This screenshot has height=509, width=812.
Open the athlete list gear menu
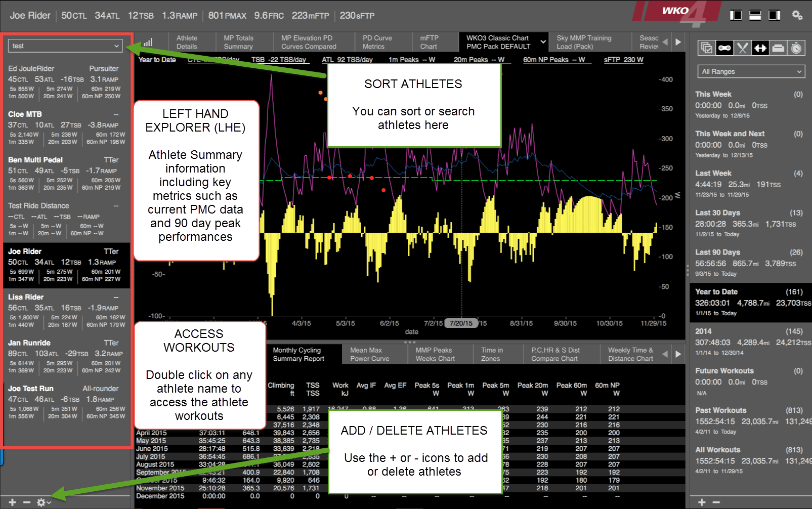tap(43, 502)
